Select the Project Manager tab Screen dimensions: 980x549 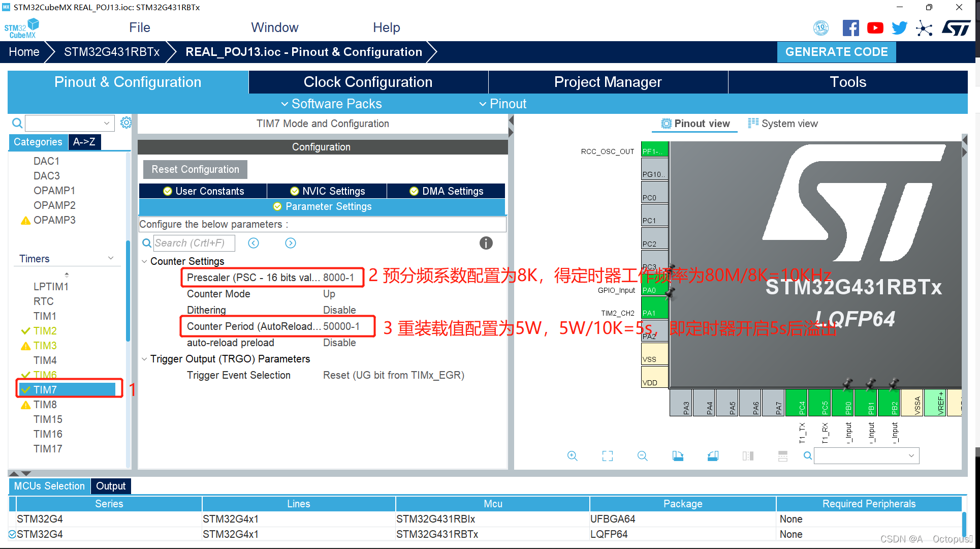608,82
